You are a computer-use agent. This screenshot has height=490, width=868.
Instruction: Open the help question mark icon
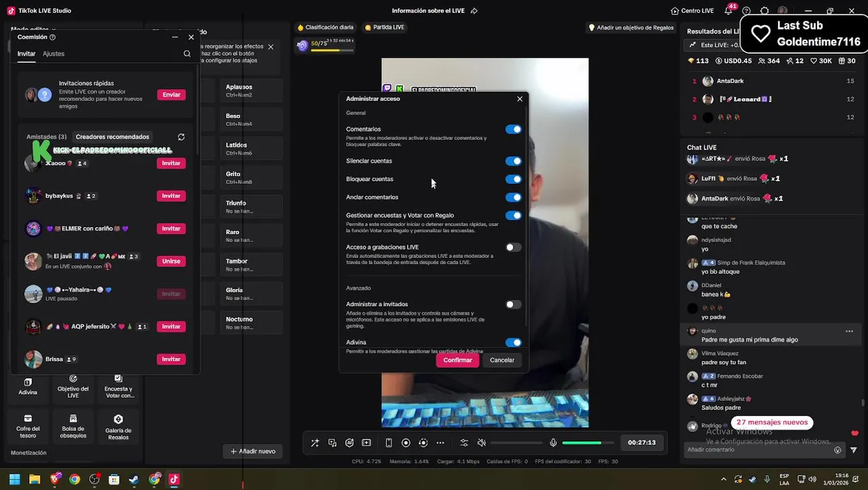pyautogui.click(x=746, y=11)
